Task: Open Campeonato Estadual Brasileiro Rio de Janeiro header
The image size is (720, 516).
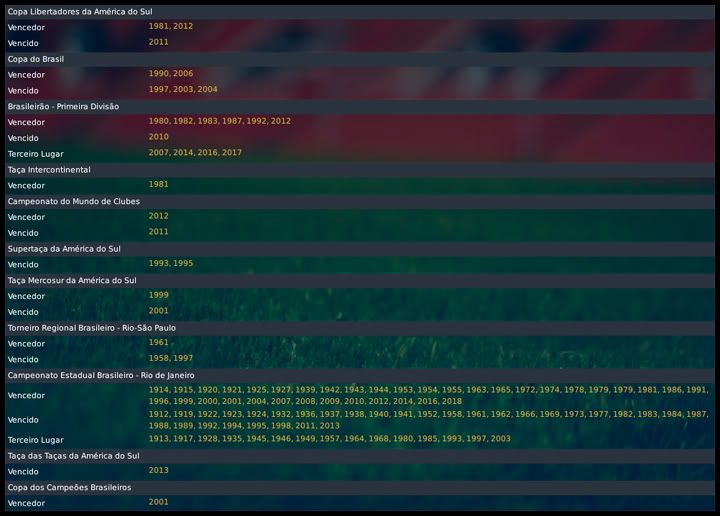Action: pos(101,375)
